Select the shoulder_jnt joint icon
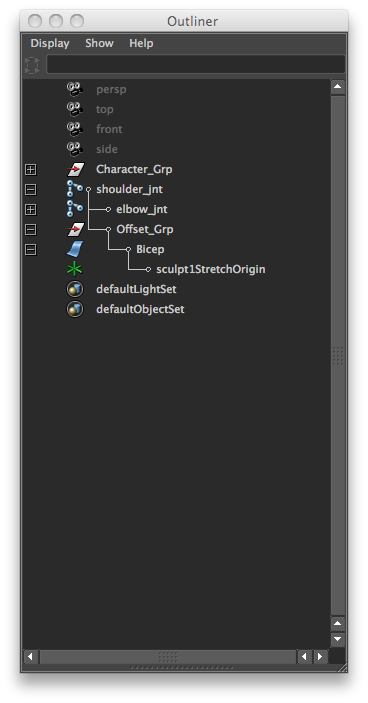Image resolution: width=368 pixels, height=703 pixels. [x=74, y=189]
